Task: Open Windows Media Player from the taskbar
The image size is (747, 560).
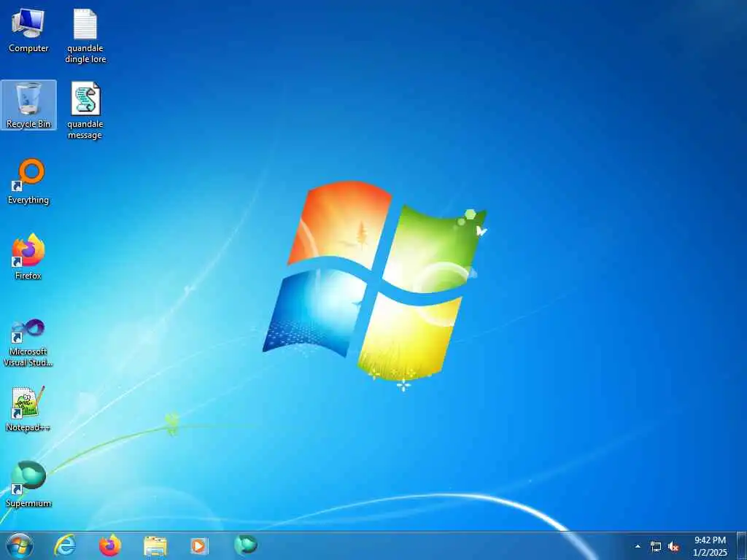Action: 199,545
